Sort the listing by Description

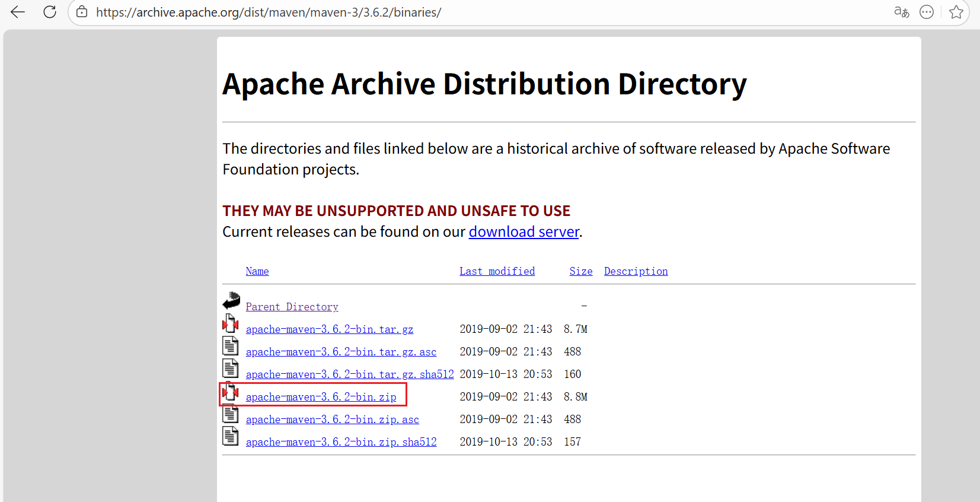(x=636, y=271)
